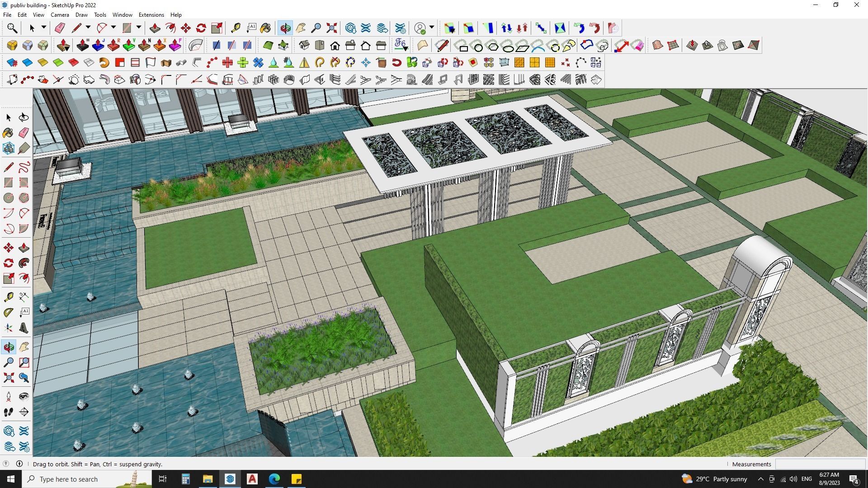Open the Joint Push Pull launcher with dropdown arrow

[x=63, y=45]
